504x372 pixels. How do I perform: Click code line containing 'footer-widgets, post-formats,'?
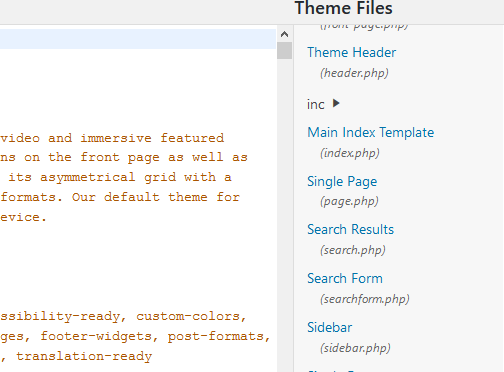point(135,336)
